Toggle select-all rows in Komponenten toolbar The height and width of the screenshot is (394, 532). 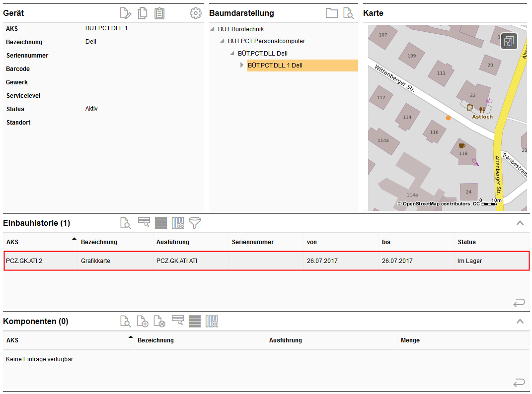pyautogui.click(x=195, y=322)
